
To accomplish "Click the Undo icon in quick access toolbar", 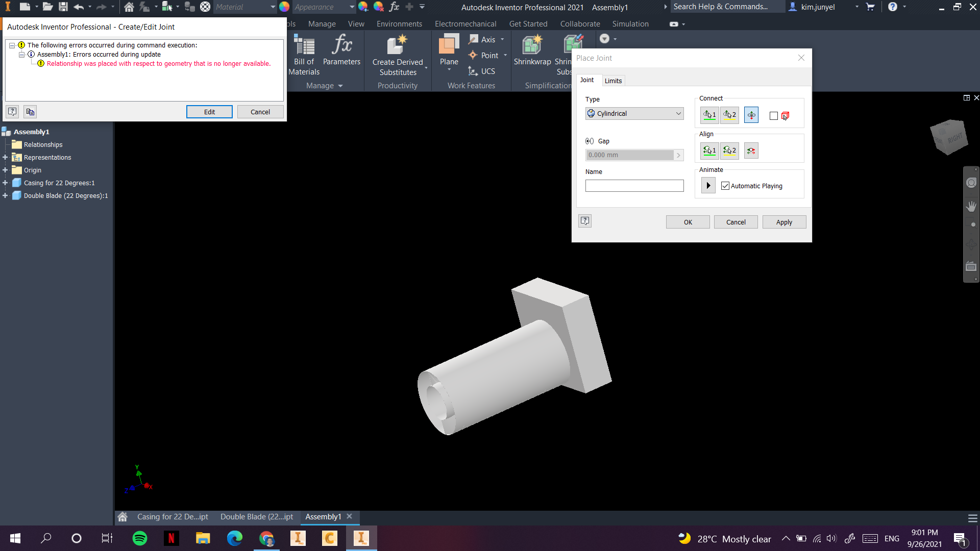I will pyautogui.click(x=79, y=7).
